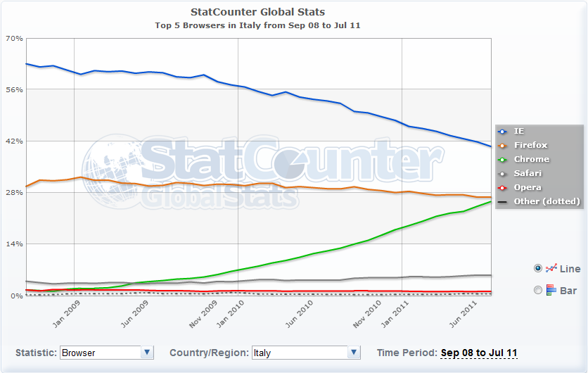
Task: Click the Italy country field
Action: (x=299, y=353)
